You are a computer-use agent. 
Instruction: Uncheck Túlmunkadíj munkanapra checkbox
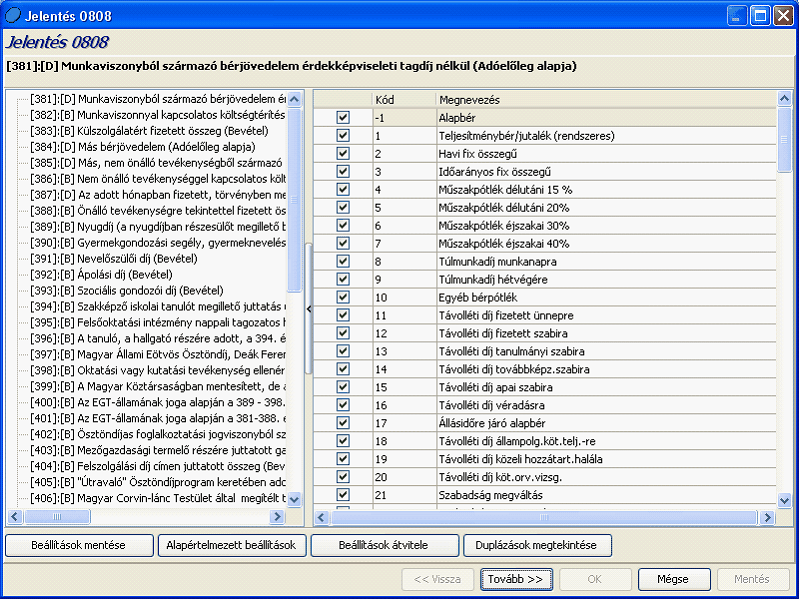[x=343, y=261]
